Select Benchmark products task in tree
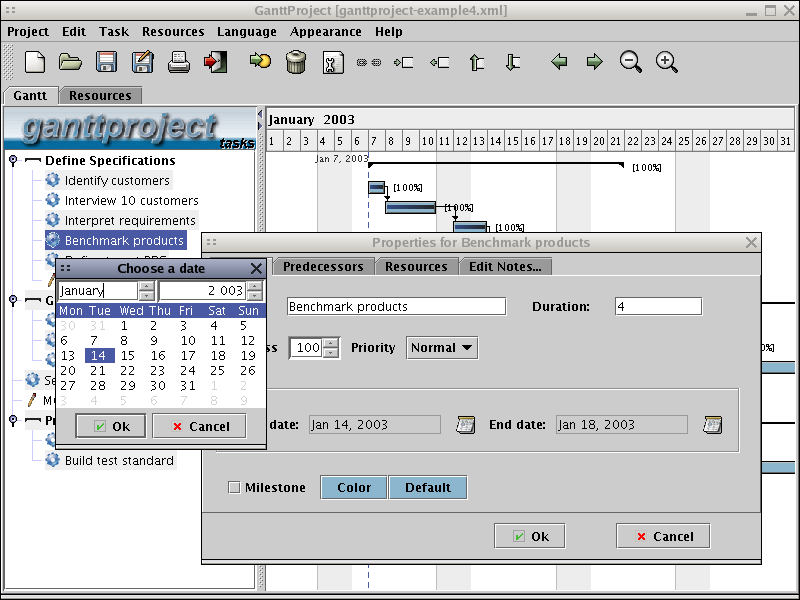 124,240
